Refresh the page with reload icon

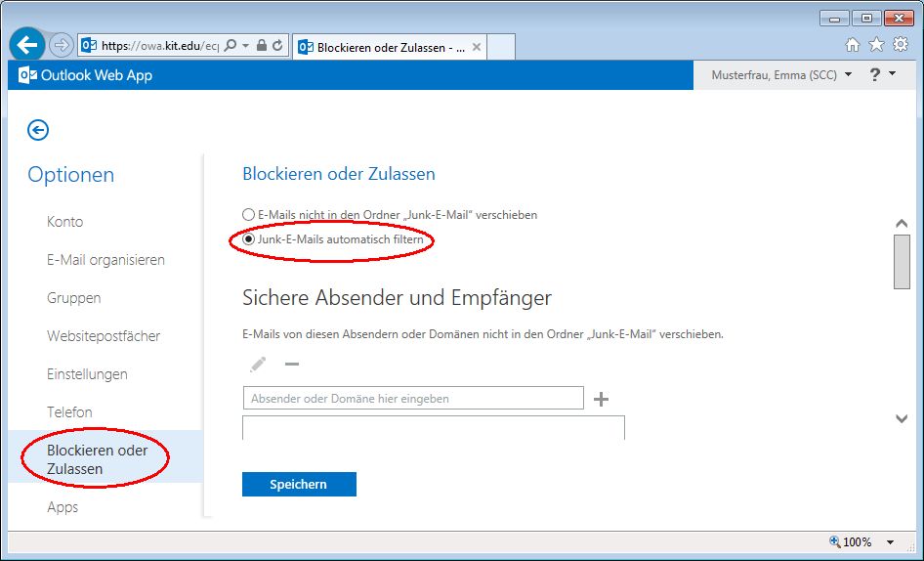coord(277,46)
